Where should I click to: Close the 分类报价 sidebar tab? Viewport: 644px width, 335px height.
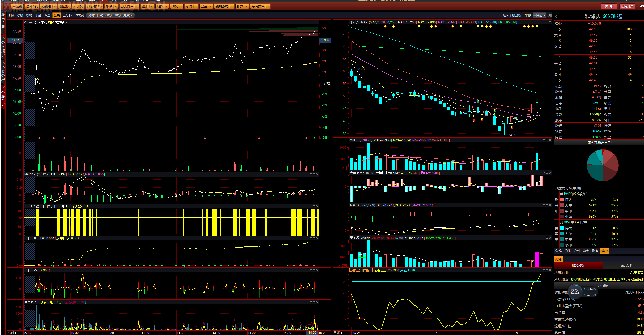point(3,38)
